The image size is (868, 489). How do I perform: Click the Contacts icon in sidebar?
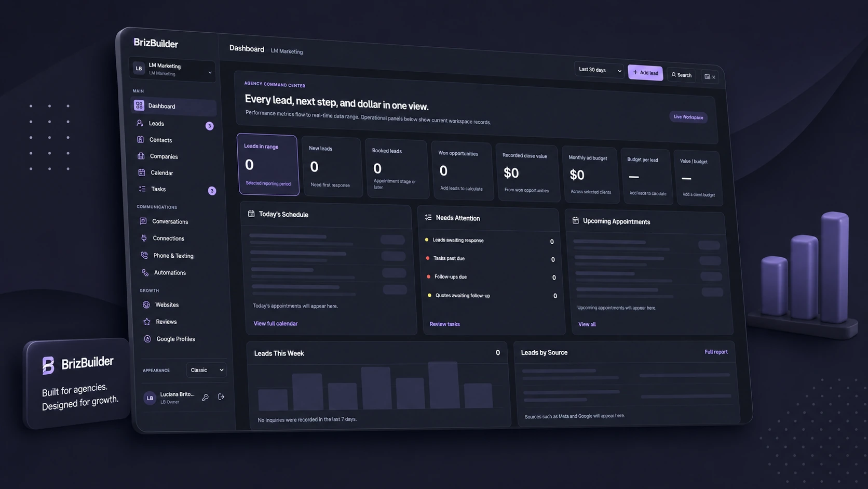click(140, 139)
